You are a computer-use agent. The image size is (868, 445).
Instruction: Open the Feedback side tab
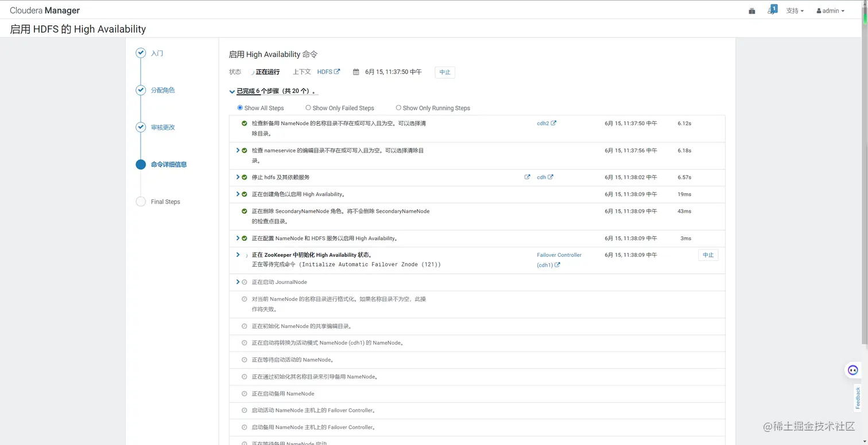coord(858,397)
